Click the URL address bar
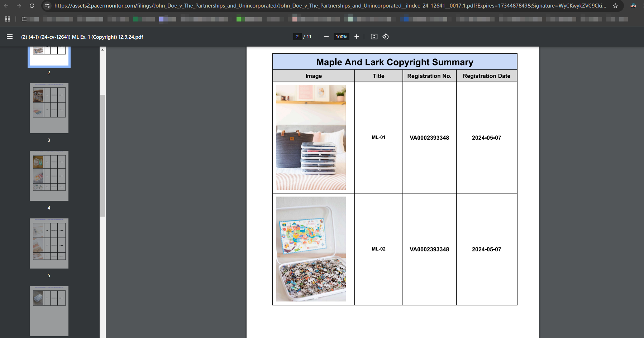 pyautogui.click(x=330, y=6)
